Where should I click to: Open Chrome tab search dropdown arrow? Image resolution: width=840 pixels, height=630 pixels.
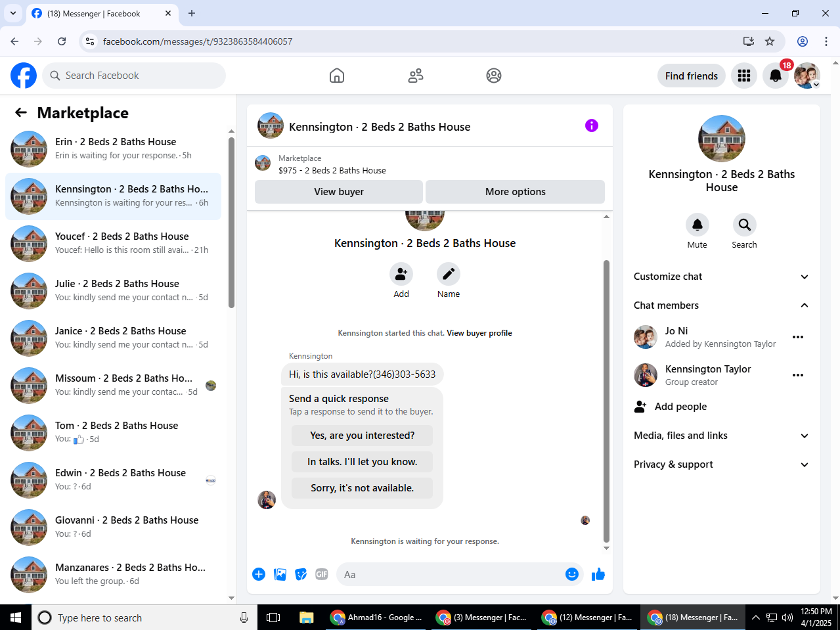12,13
